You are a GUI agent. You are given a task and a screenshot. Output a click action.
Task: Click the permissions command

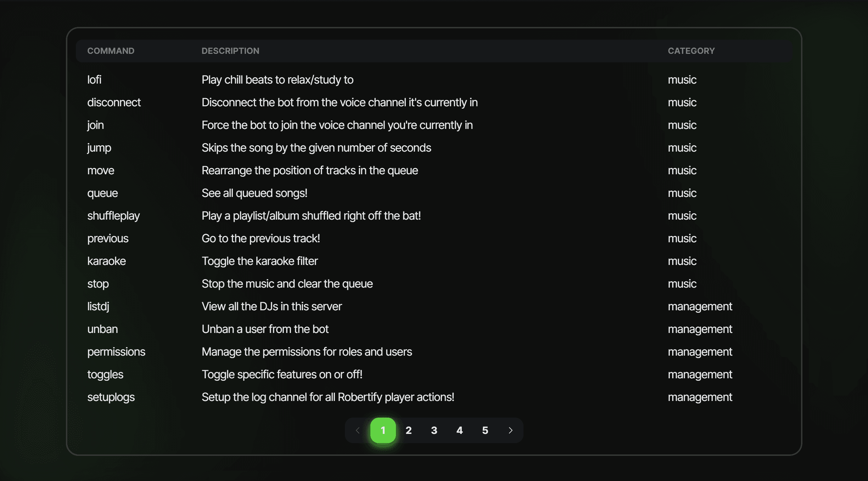[x=116, y=352]
